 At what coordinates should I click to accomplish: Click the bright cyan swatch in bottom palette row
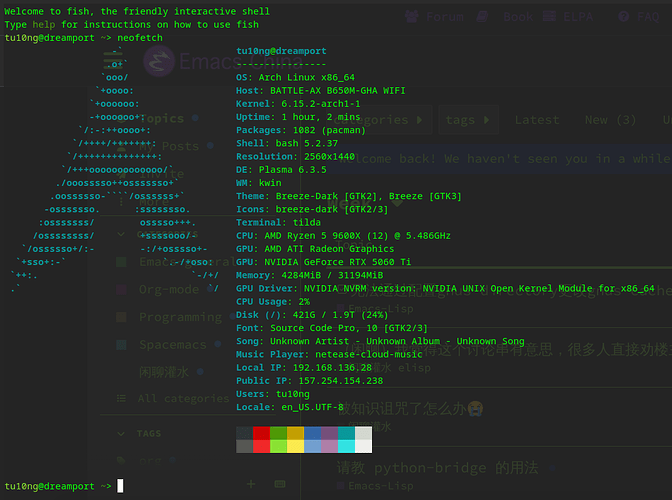point(346,446)
